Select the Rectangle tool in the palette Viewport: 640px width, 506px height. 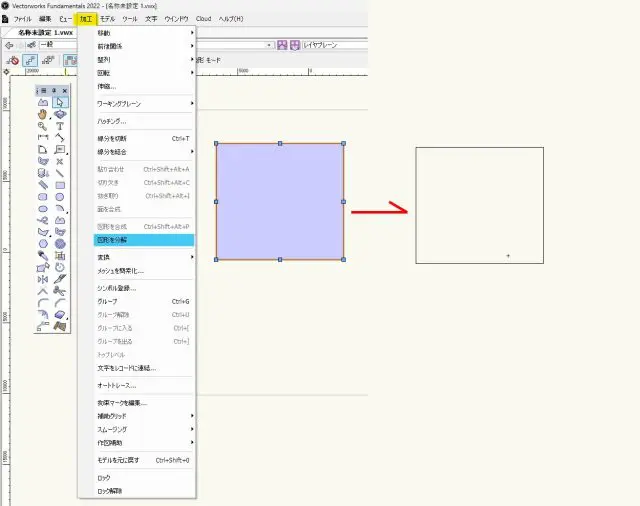(61, 185)
